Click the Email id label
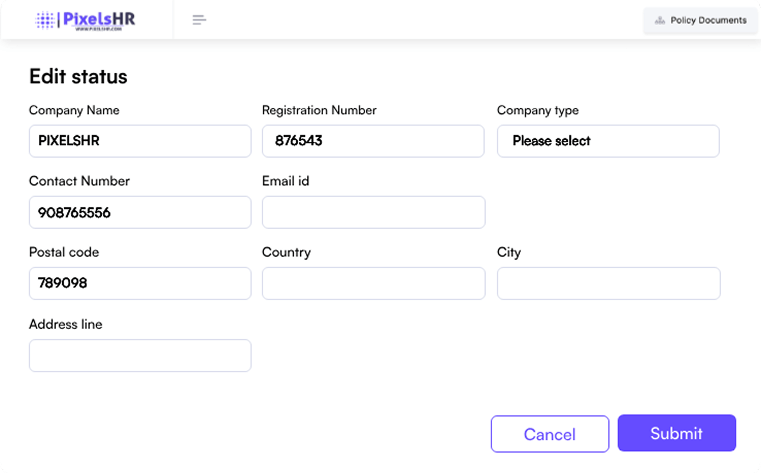 coord(285,181)
